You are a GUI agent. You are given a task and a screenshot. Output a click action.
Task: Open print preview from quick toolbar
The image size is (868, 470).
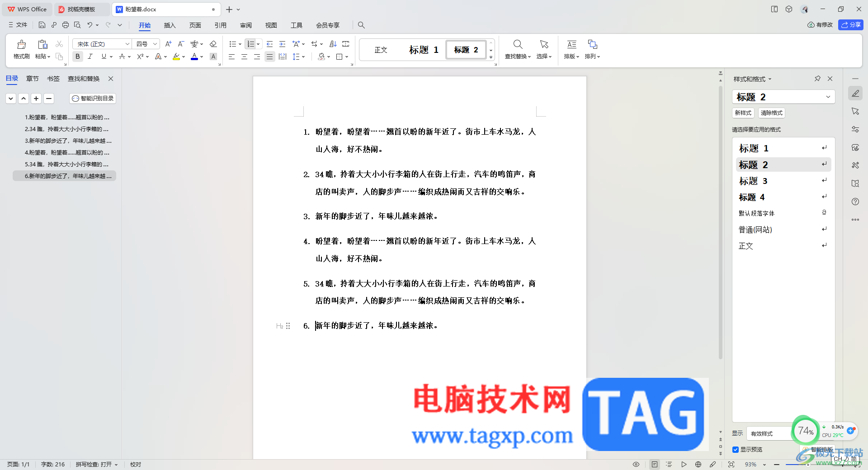[x=77, y=25]
